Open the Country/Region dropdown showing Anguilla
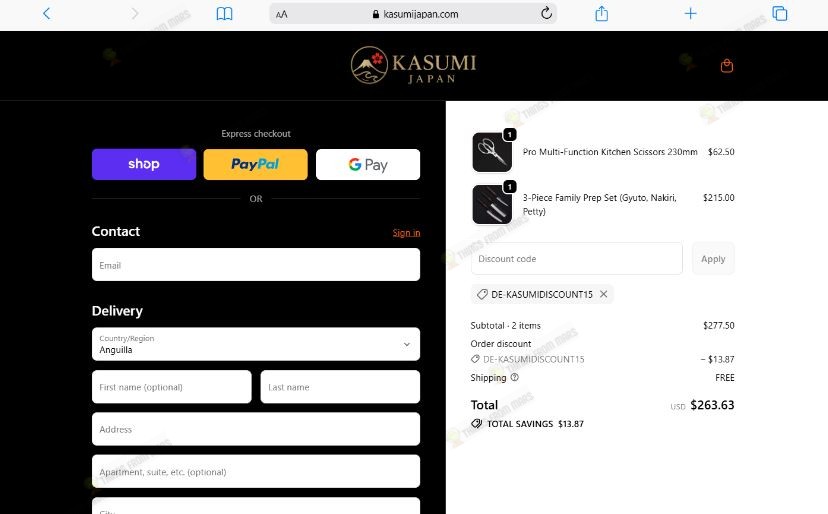This screenshot has height=514, width=828. click(256, 344)
